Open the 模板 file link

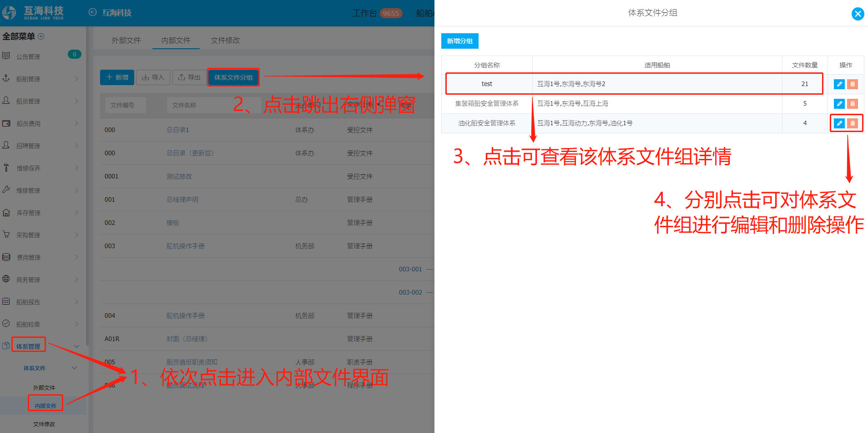[x=173, y=223]
